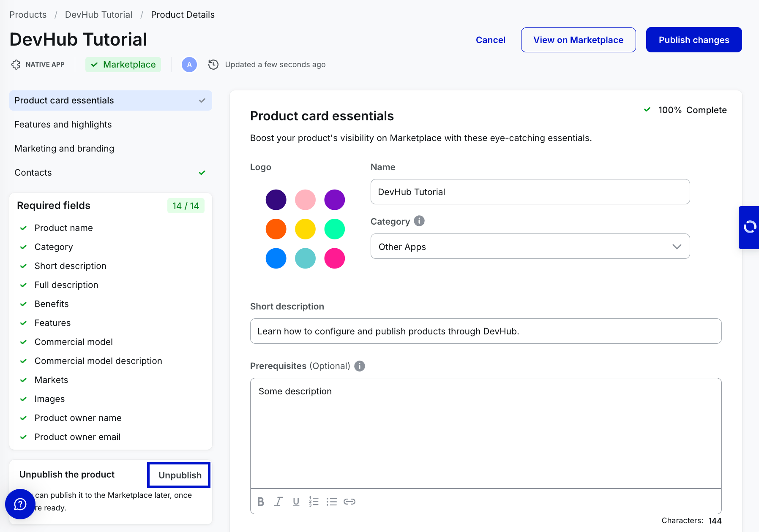Insert a numbered list in Prerequisites
This screenshot has height=532, width=759.
314,502
